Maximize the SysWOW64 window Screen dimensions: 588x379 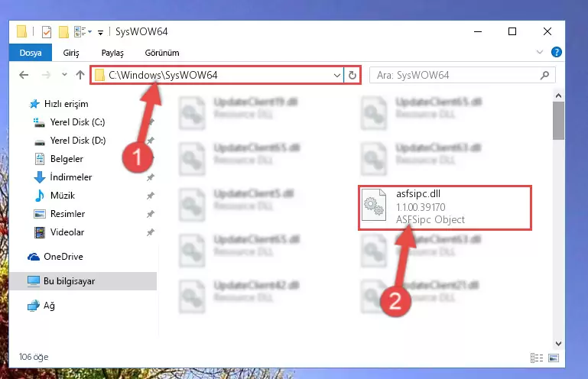pyautogui.click(x=512, y=31)
